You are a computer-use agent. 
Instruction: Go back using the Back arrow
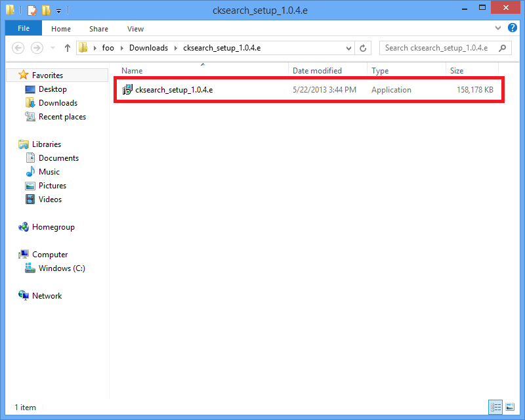(18, 48)
